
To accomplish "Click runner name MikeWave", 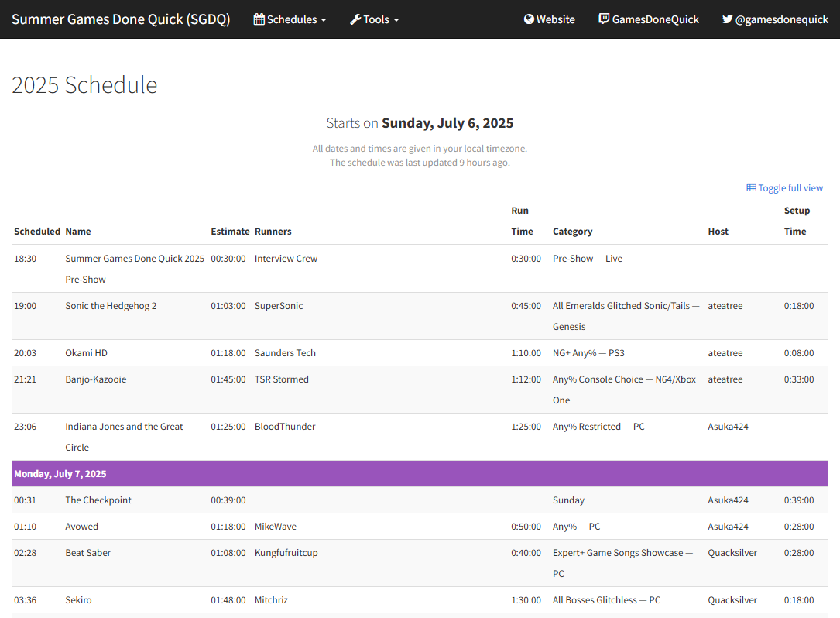I will point(276,527).
